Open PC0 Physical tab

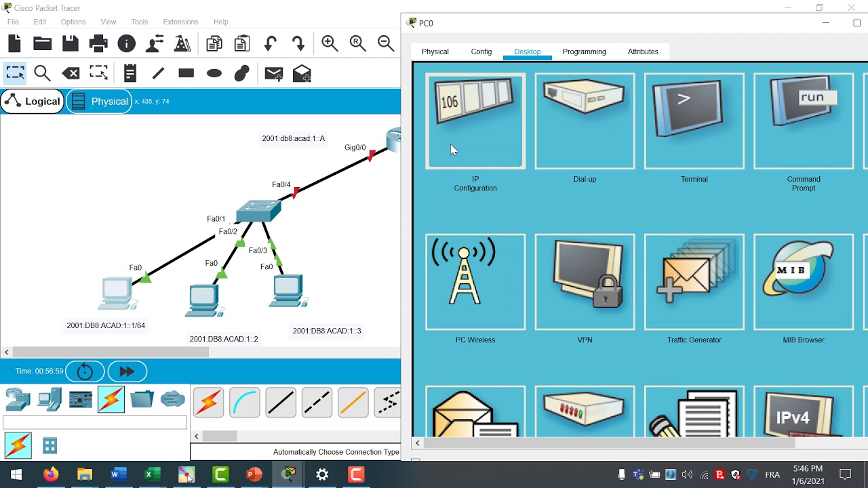[435, 52]
